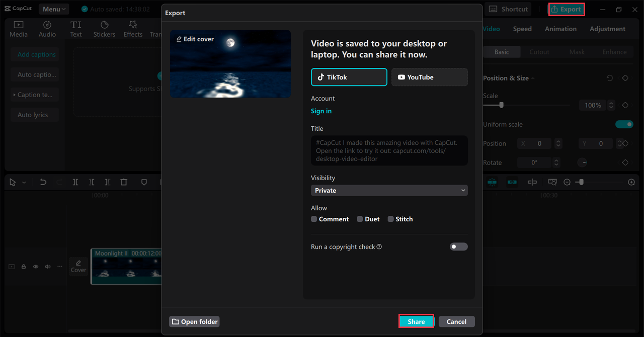Click the copyright check help icon

(379, 247)
